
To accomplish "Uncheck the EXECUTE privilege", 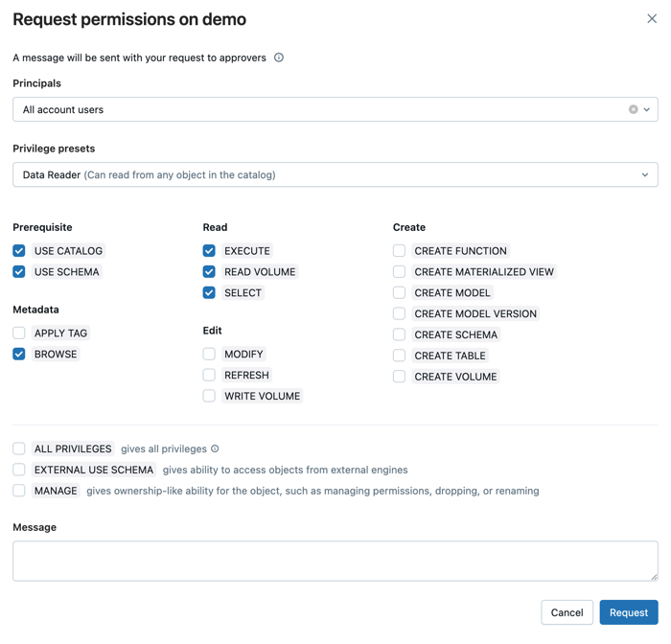I will [x=209, y=251].
